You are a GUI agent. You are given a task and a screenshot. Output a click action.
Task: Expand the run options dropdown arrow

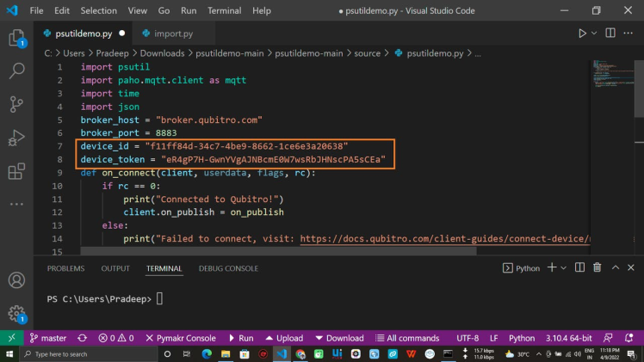click(x=594, y=34)
